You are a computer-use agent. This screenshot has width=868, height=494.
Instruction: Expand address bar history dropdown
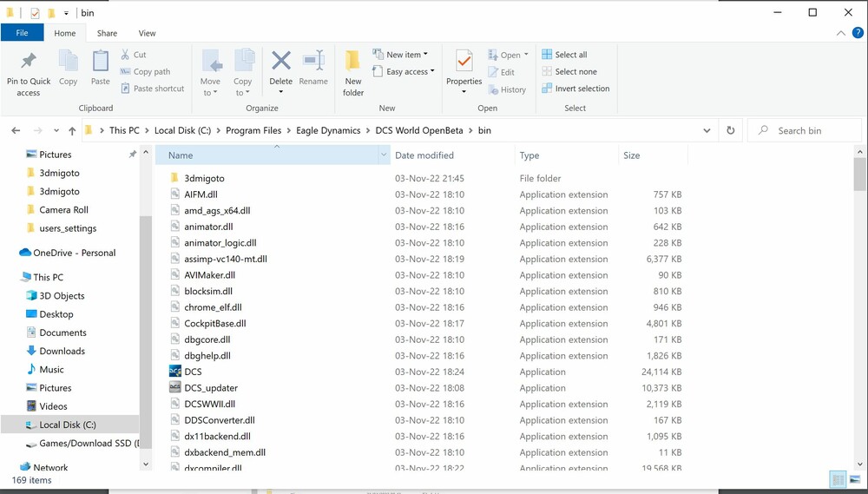point(707,131)
